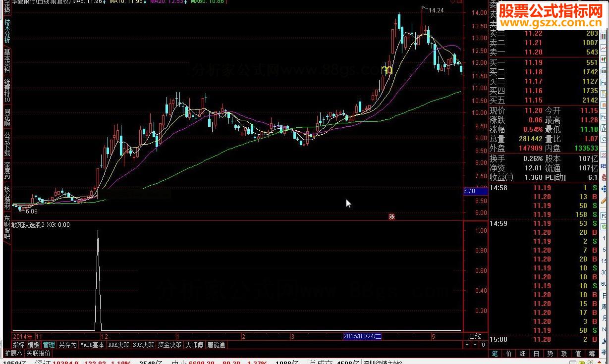Open the 大师傅 indicator tab

point(195,345)
